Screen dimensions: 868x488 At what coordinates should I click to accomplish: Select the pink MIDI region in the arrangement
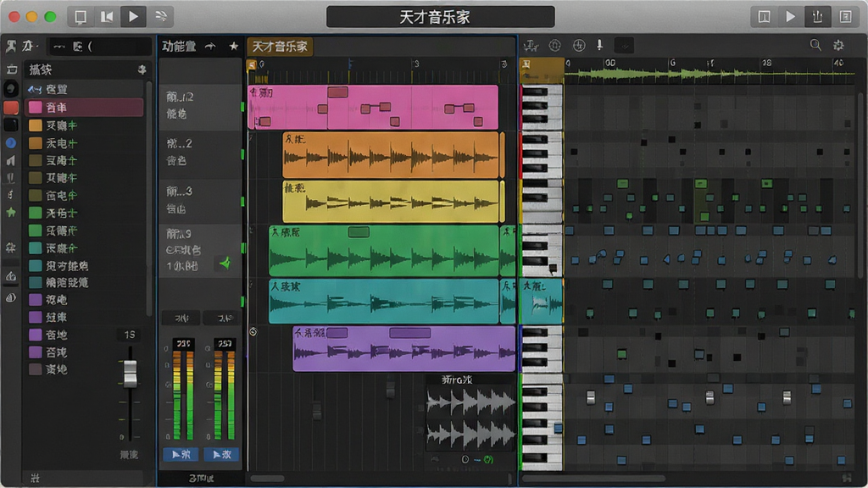[374, 108]
